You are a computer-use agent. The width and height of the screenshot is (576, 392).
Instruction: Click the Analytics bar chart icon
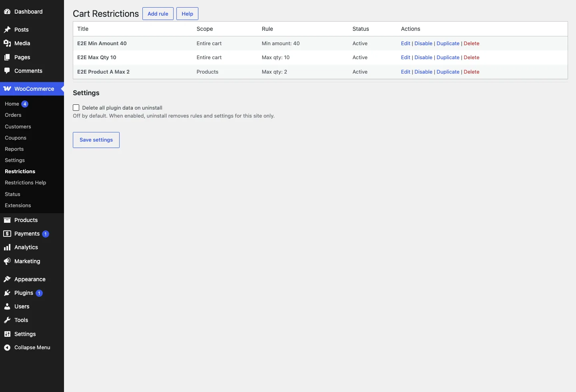click(x=7, y=247)
